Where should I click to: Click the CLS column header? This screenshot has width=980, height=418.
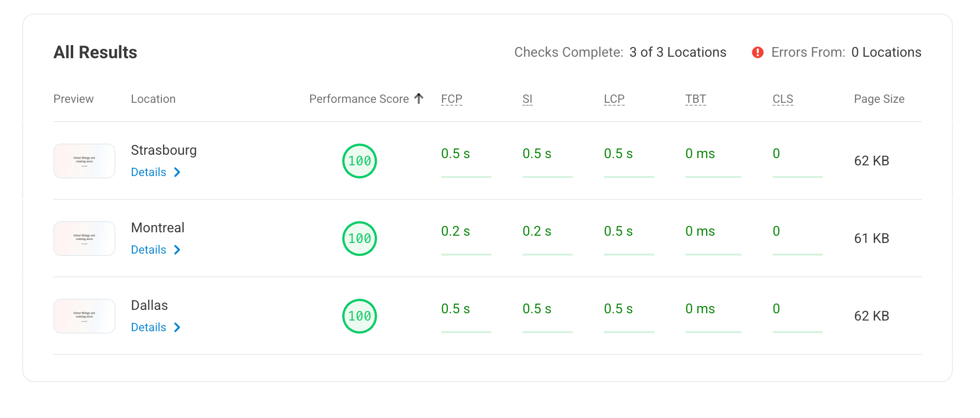coord(783,99)
